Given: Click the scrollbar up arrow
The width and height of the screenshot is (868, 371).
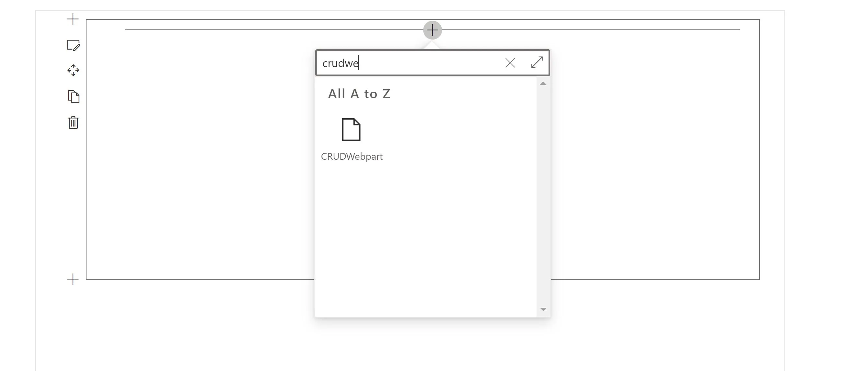Looking at the screenshot, I should 543,83.
